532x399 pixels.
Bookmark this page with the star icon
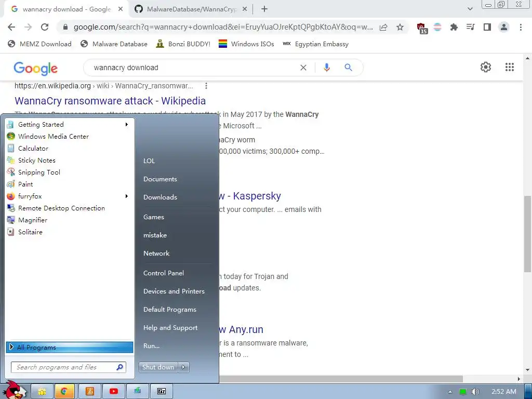coord(400,27)
